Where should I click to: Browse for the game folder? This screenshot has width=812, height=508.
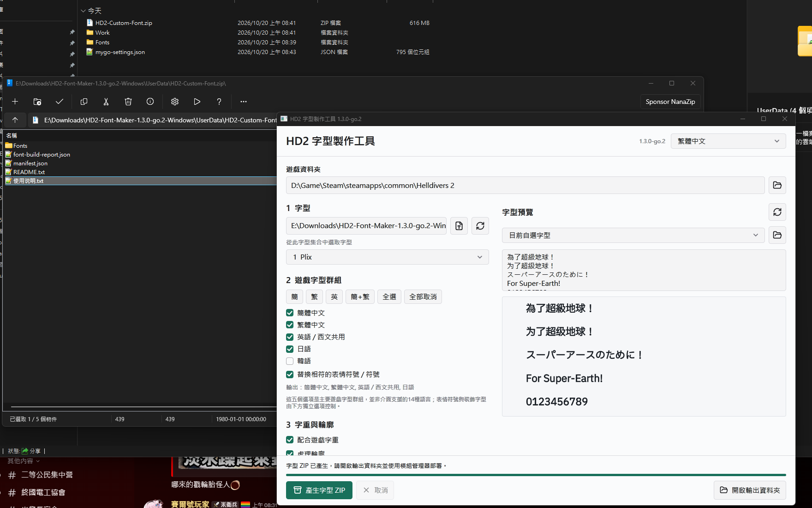click(x=777, y=185)
